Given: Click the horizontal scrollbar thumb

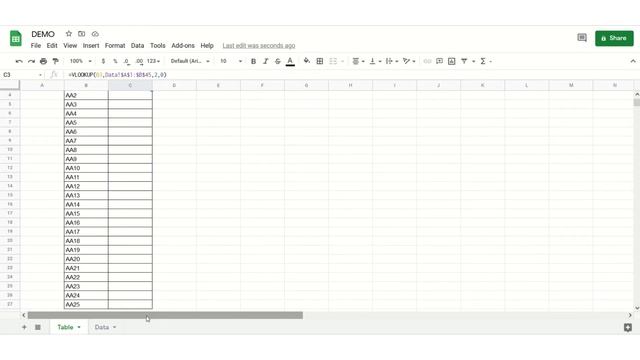Looking at the screenshot, I should click(165, 315).
